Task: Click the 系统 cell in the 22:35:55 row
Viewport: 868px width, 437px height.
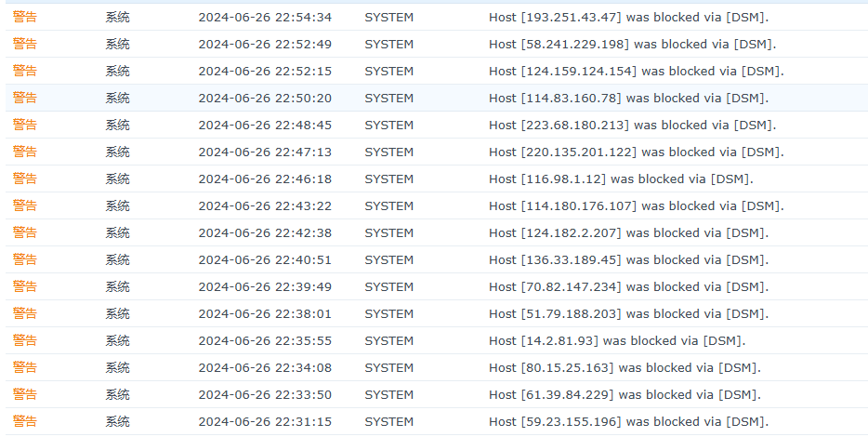Action: (117, 340)
